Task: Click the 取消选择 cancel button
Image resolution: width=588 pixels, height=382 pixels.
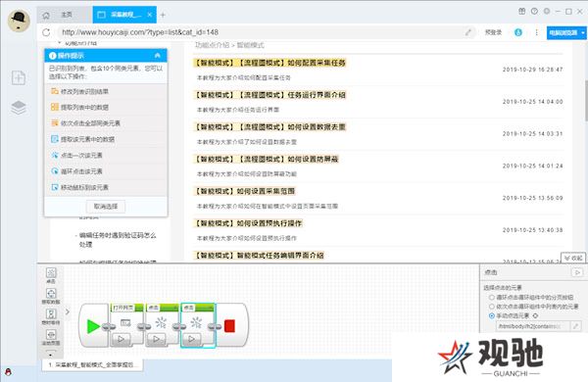Action: click(106, 207)
